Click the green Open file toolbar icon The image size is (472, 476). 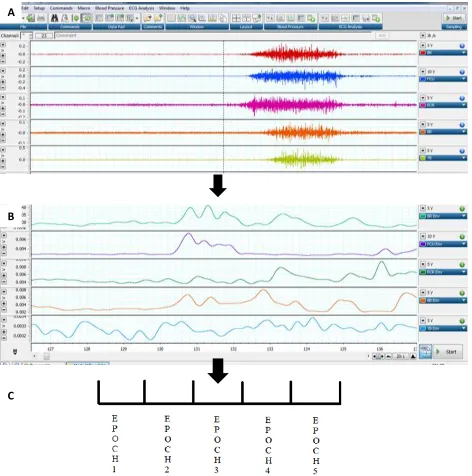click(31, 18)
